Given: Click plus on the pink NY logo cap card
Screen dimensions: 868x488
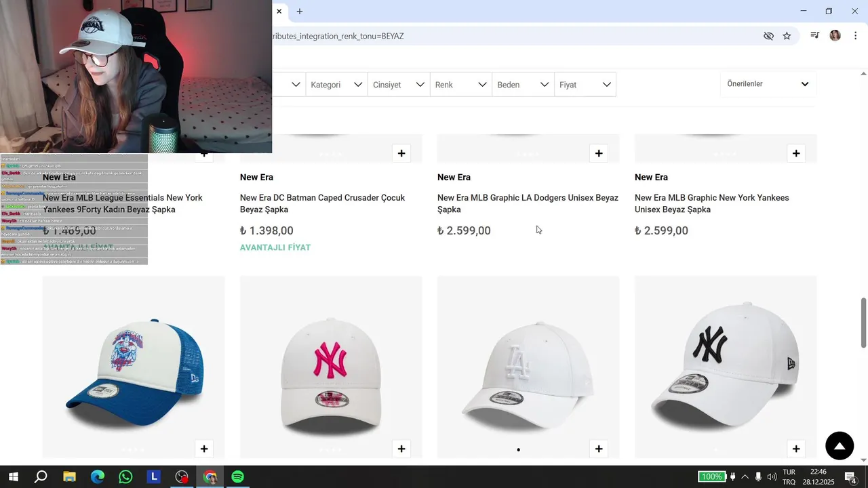Looking at the screenshot, I should 401,449.
